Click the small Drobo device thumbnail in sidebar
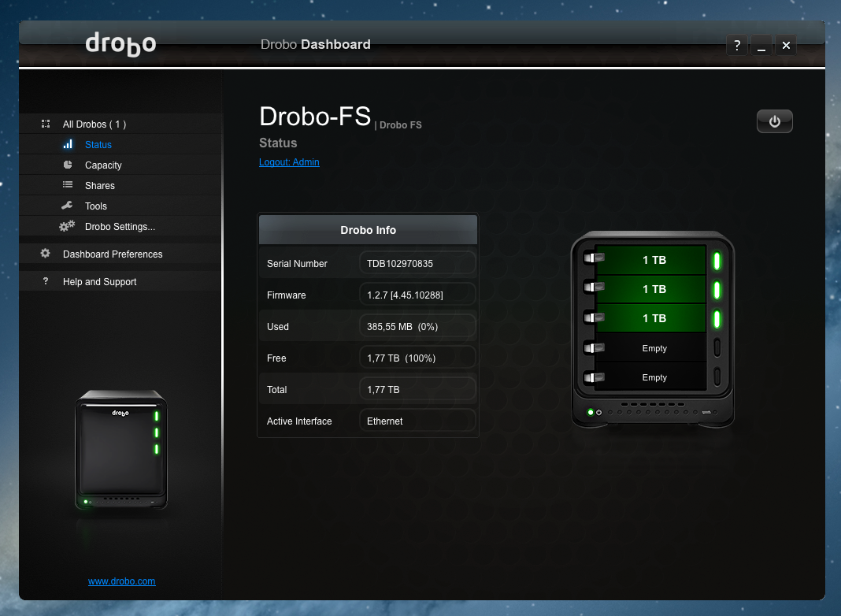Image resolution: width=841 pixels, height=616 pixels. pos(121,450)
